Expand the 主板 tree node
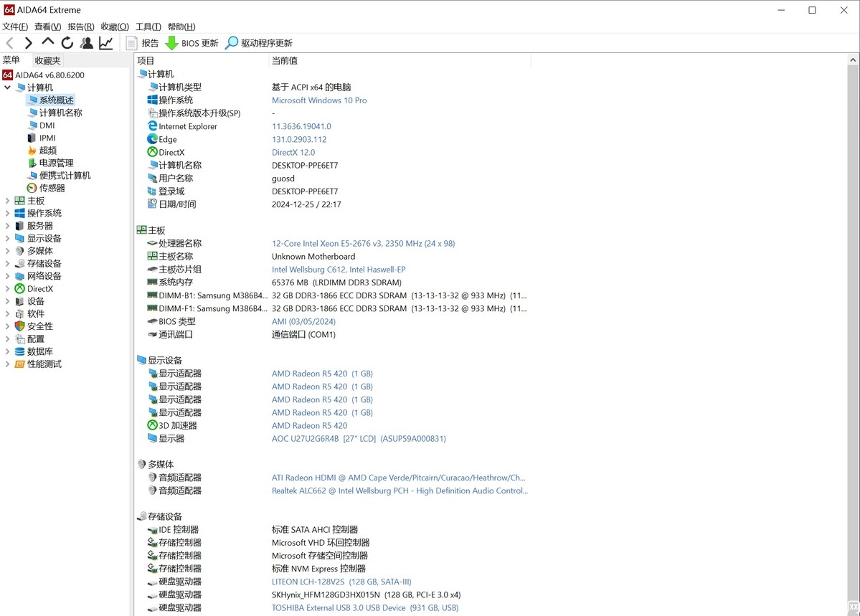860x616 pixels. [x=7, y=201]
